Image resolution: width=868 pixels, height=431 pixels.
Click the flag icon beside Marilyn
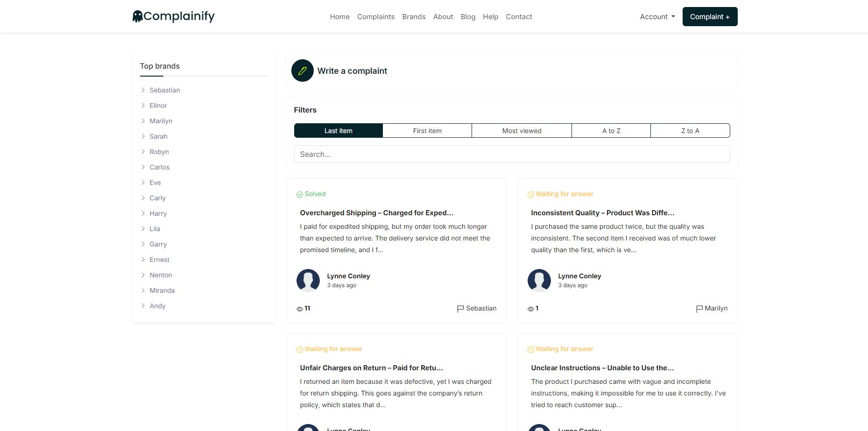(699, 309)
